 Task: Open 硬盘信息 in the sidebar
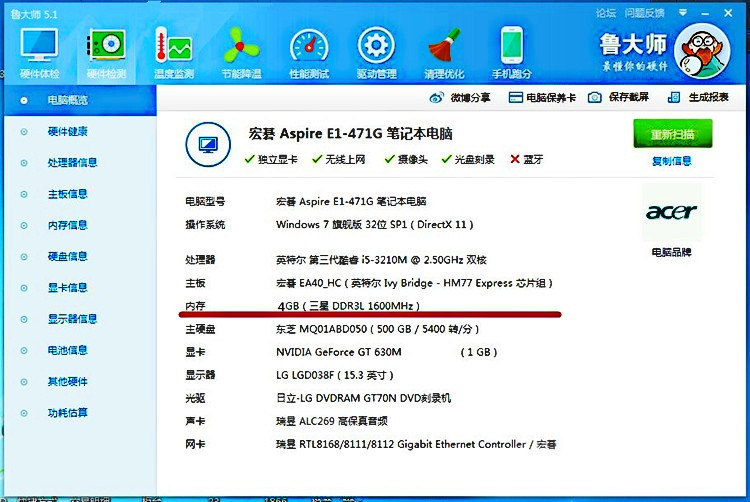67,257
